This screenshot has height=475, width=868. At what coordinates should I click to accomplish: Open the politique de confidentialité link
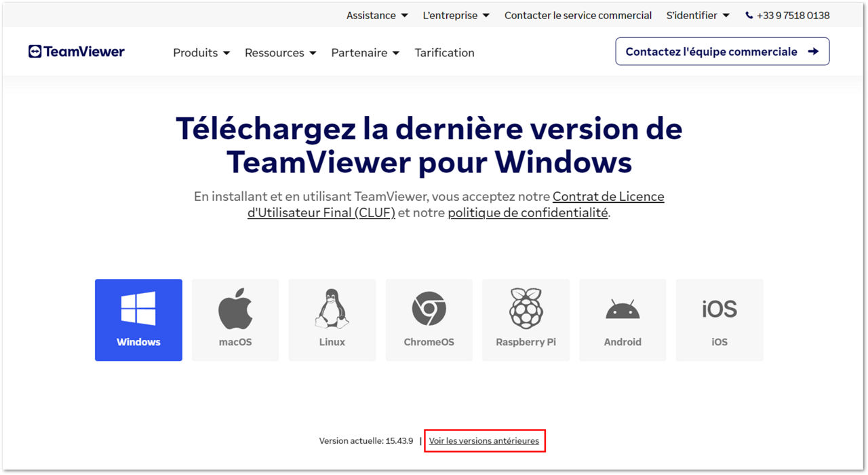point(528,212)
